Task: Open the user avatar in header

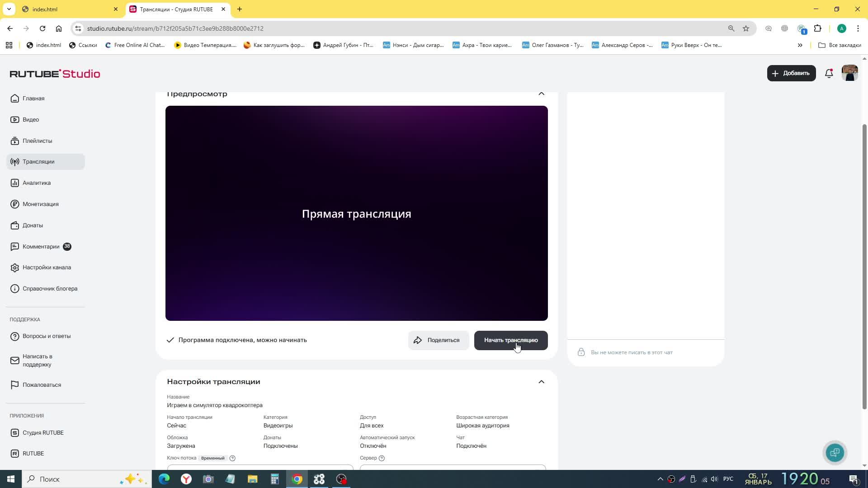Action: pos(849,73)
